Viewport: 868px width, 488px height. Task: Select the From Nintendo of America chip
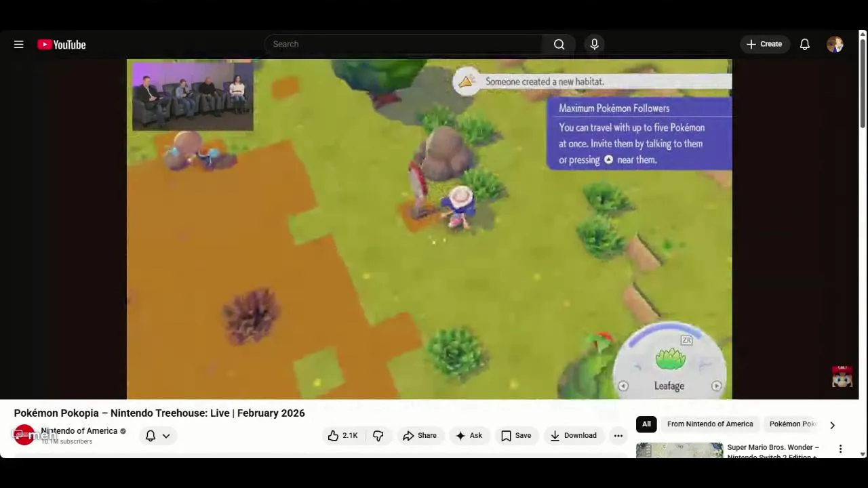[710, 424]
